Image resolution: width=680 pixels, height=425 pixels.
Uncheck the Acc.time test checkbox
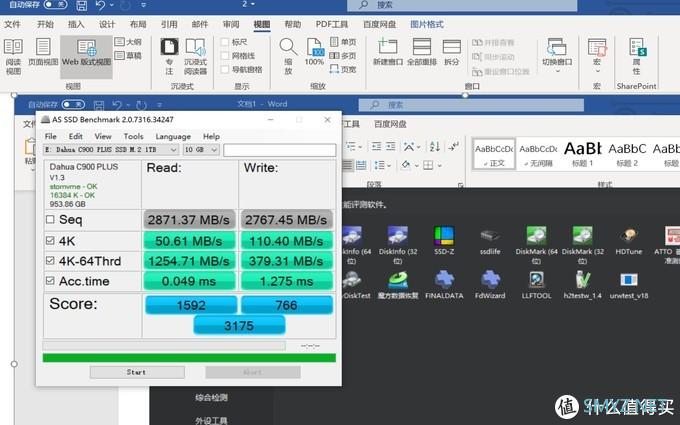pyautogui.click(x=50, y=281)
